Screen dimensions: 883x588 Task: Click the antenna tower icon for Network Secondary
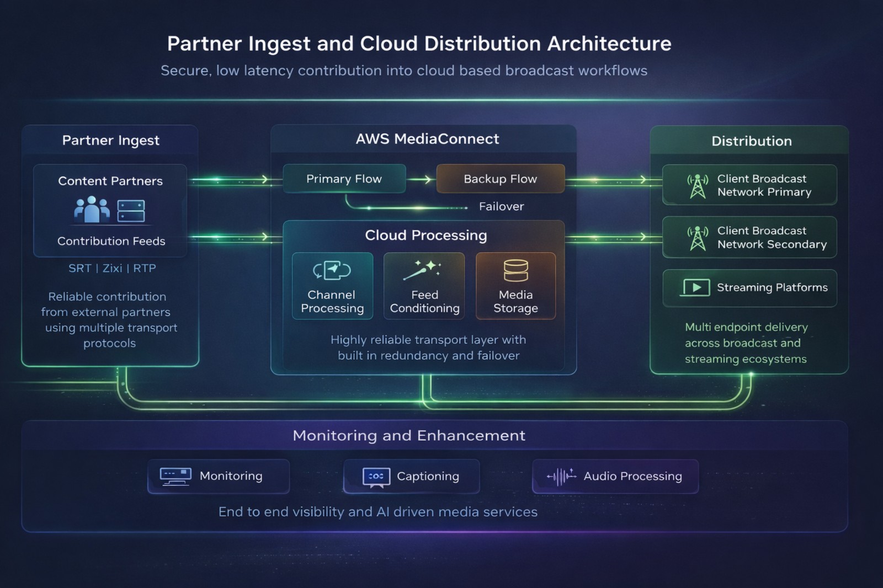[x=698, y=238]
